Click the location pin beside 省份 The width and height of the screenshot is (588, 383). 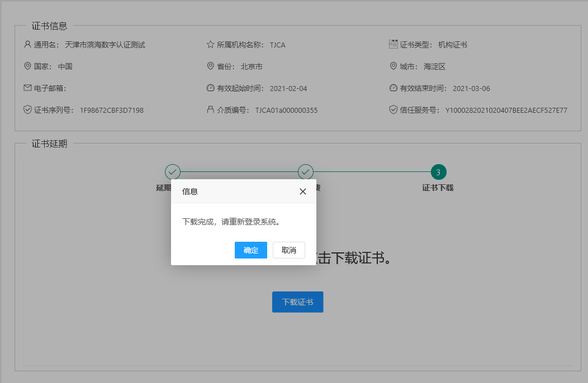tap(210, 66)
